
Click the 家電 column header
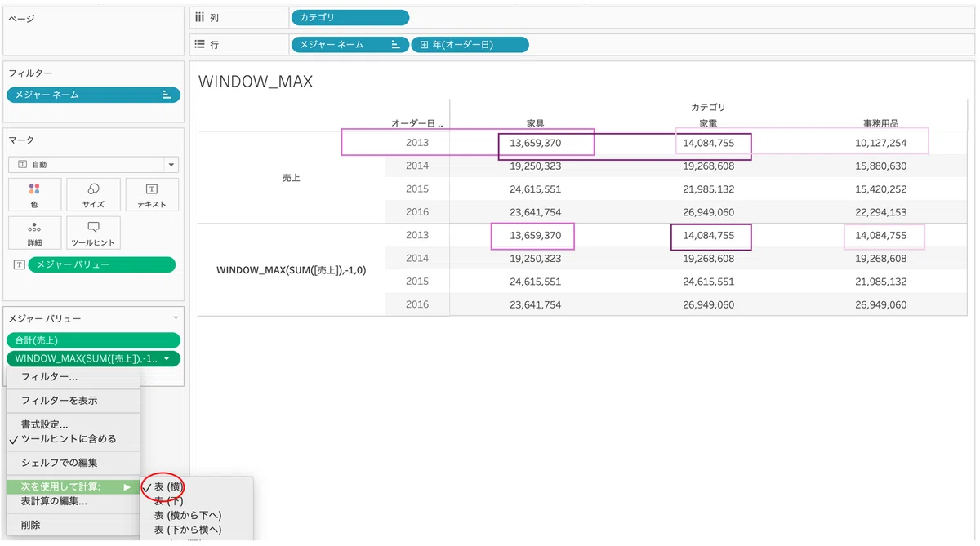[x=708, y=123]
